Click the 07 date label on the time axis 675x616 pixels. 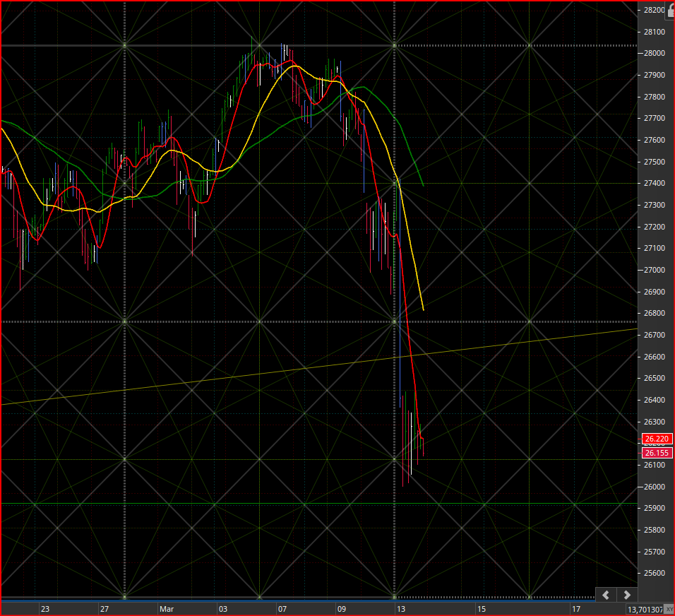pyautogui.click(x=282, y=609)
